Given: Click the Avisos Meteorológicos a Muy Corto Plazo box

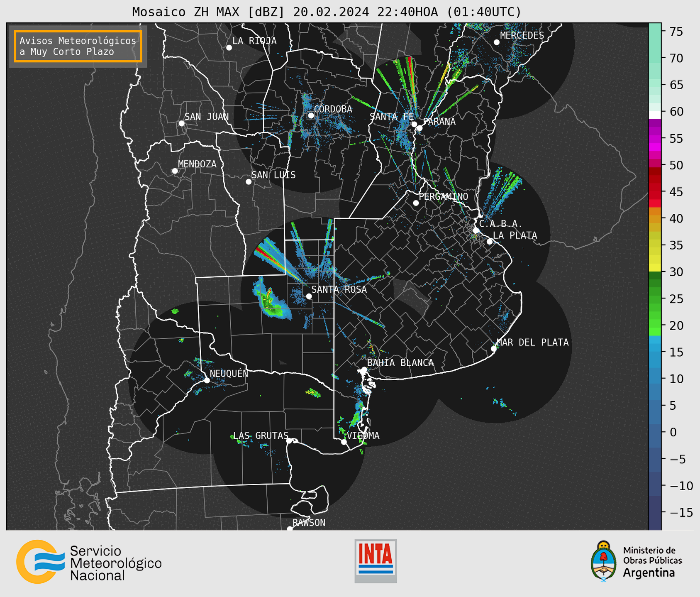Looking at the screenshot, I should coord(78,46).
